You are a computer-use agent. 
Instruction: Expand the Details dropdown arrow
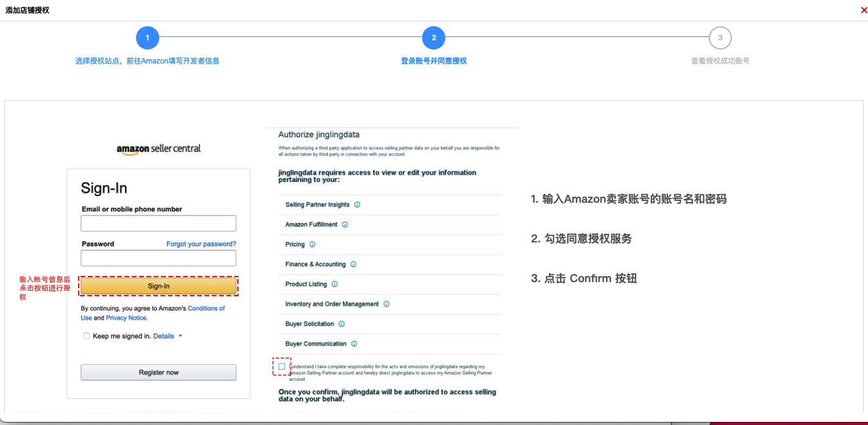(x=181, y=336)
